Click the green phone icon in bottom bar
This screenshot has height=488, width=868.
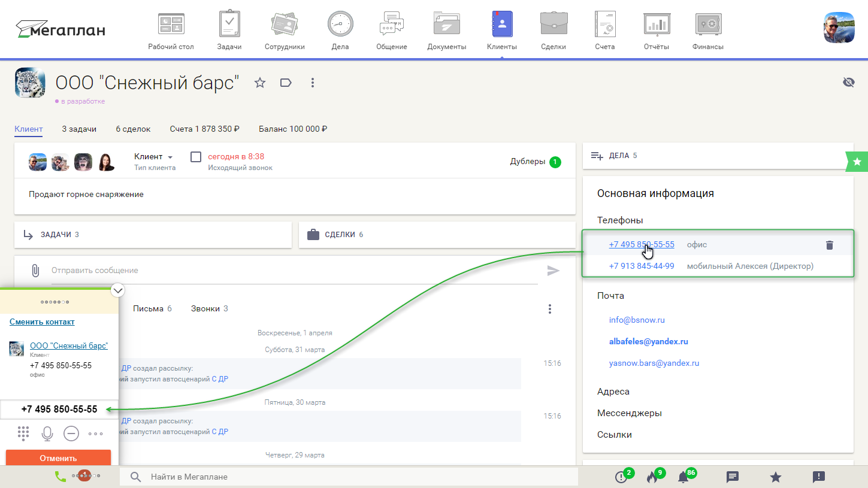coord(60,477)
